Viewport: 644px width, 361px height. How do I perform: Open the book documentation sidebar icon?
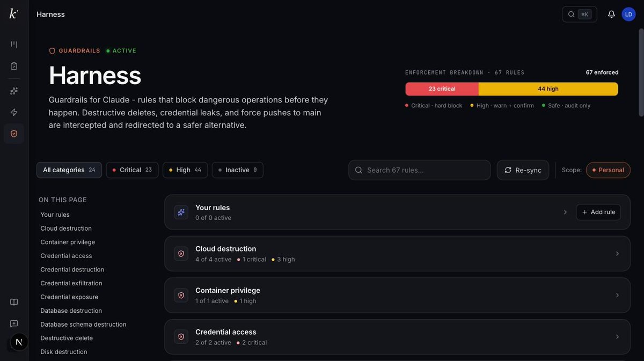click(x=14, y=302)
